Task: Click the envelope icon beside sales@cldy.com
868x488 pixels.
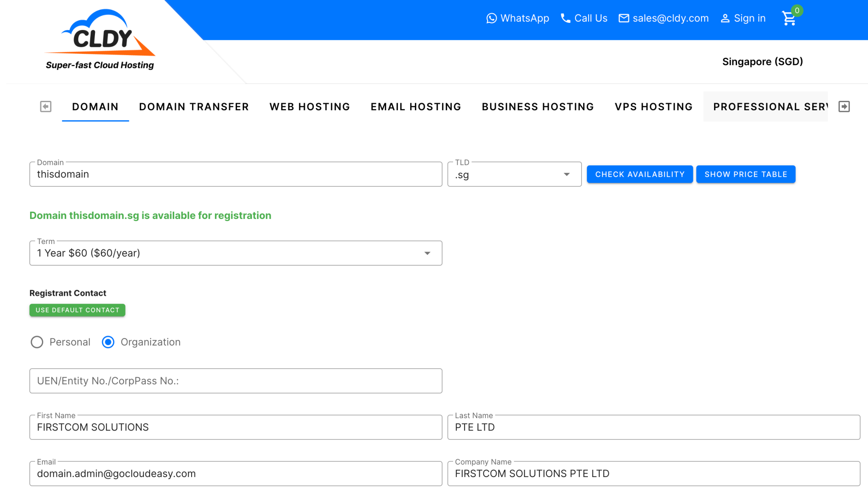Action: pyautogui.click(x=624, y=18)
